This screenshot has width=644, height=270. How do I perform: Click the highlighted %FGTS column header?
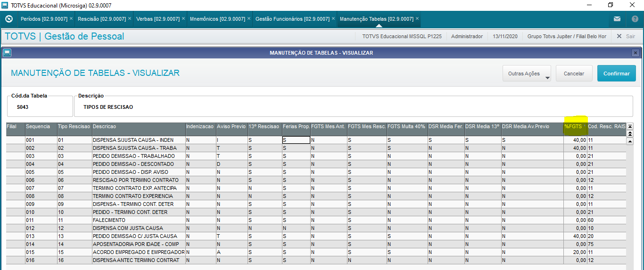pyautogui.click(x=575, y=130)
